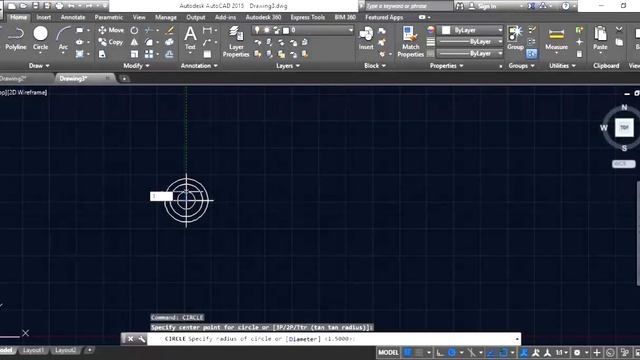Select the Stretch tool icon
Image resolution: width=640 pixels, height=360 pixels.
tap(102, 54)
